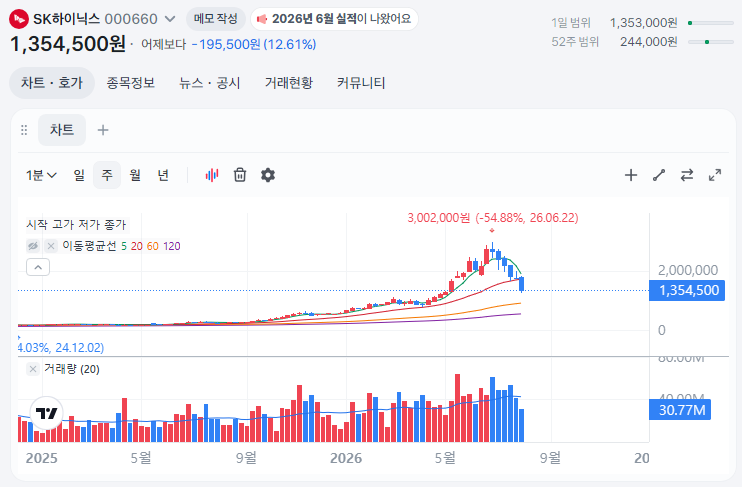742x487 pixels.
Task: Click the 30.77M volume tag on axis
Action: click(x=680, y=409)
